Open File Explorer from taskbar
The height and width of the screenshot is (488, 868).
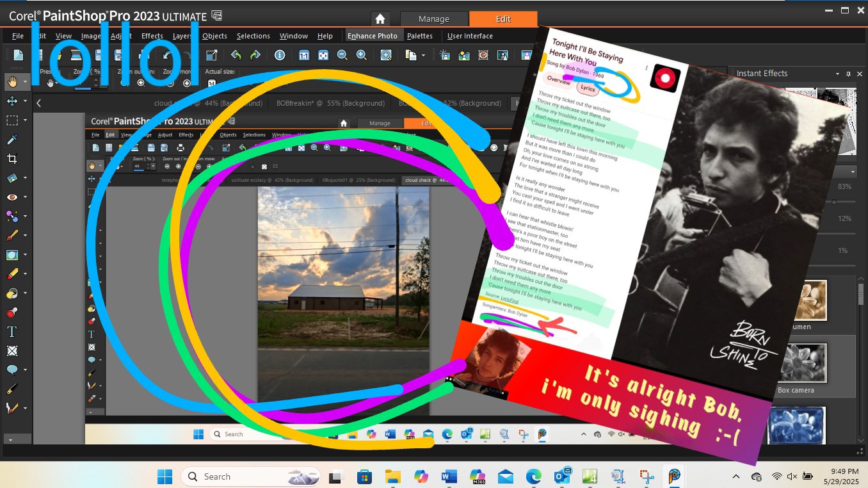coord(392,476)
